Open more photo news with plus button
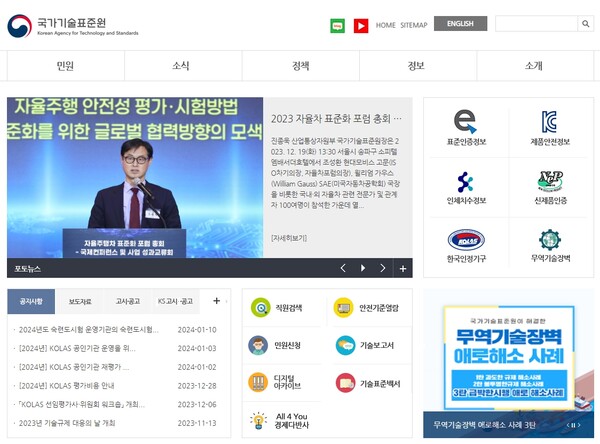Image resolution: width=600 pixels, height=444 pixels. tap(403, 269)
